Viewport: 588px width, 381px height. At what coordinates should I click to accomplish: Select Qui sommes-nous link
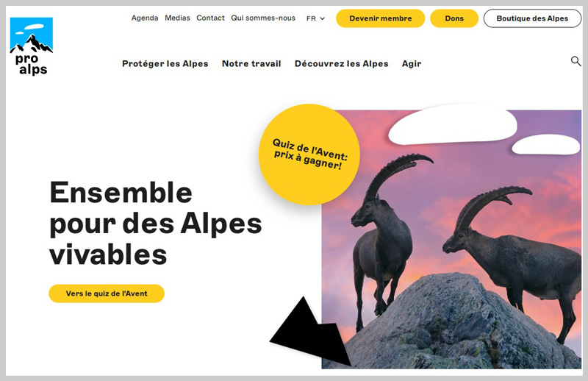263,18
